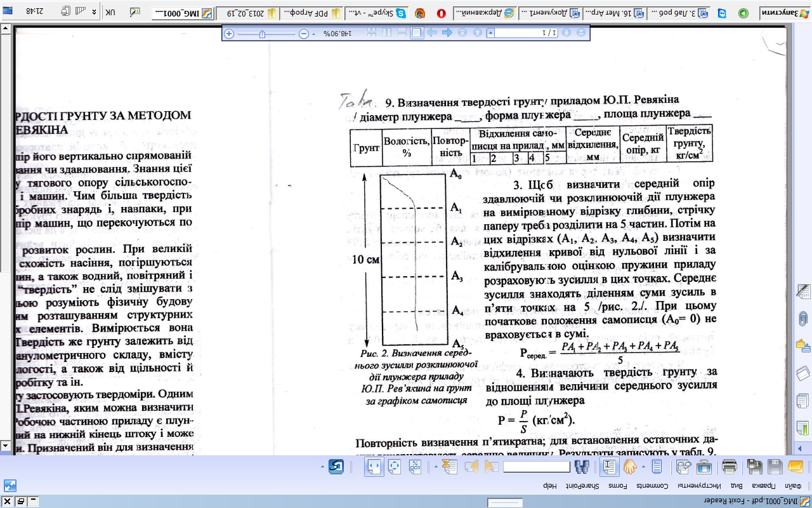Click the Firefox icon on taskbar
812x508 pixels.
[420, 13]
